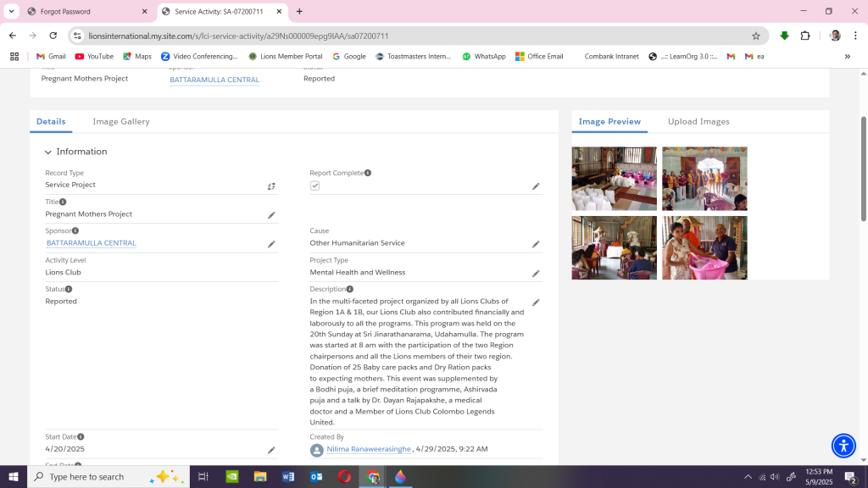The width and height of the screenshot is (868, 488).
Task: Edit the Description pencil icon
Action: 536,302
